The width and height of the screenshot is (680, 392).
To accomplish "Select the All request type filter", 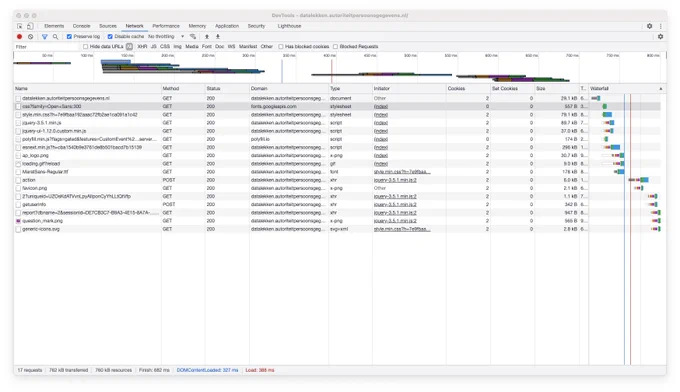I will (129, 46).
